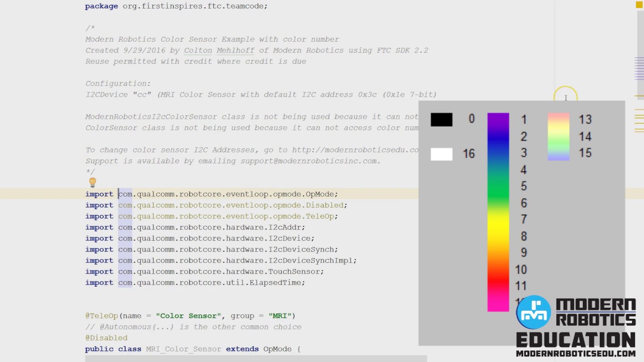The height and width of the screenshot is (362, 644).
Task: Click the number 7 beside the rainbow bar
Action: (524, 219)
